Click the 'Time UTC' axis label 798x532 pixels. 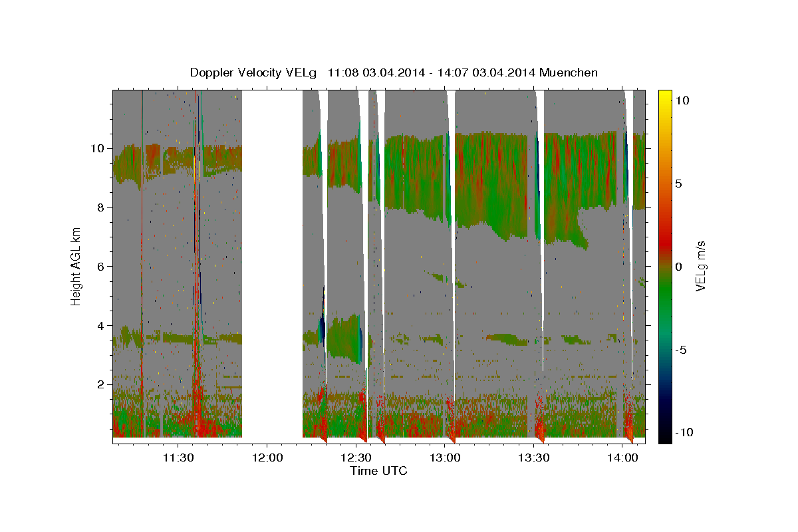click(378, 471)
